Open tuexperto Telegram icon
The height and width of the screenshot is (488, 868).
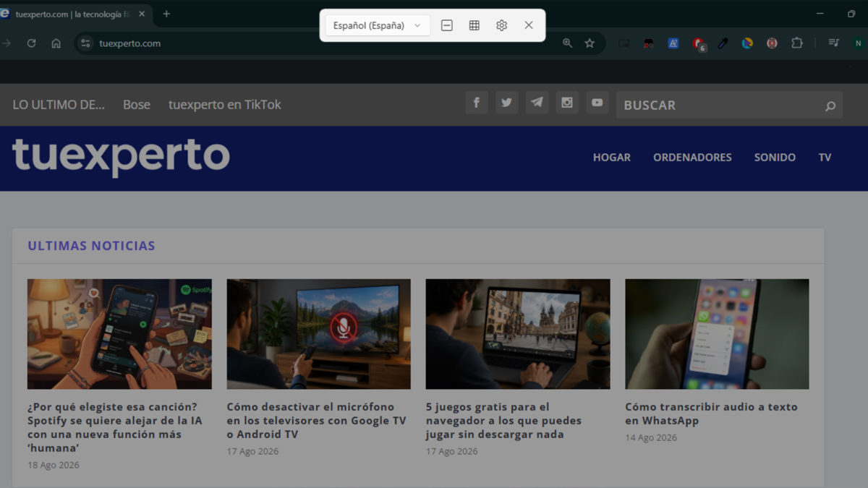(537, 103)
